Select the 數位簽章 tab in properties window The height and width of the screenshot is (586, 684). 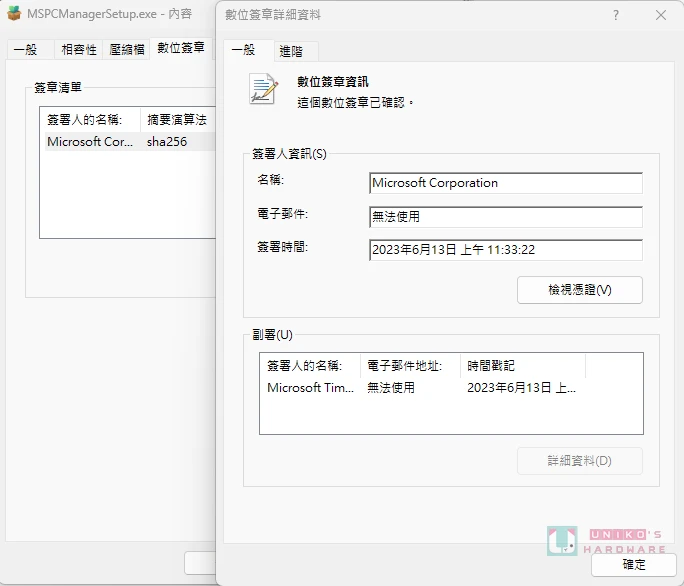pyautogui.click(x=181, y=48)
